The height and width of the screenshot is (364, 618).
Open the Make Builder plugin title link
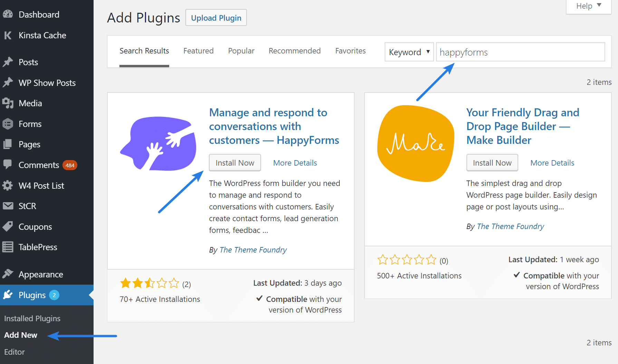click(523, 126)
